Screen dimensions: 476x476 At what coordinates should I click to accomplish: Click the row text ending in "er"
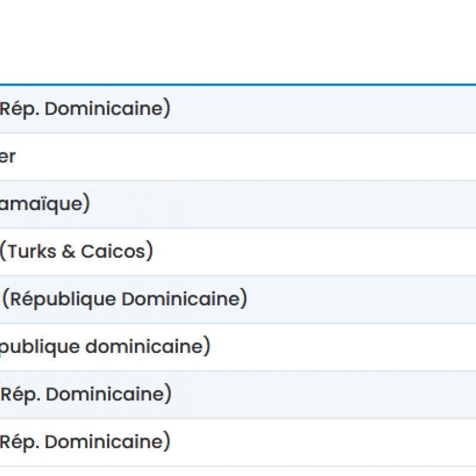[8, 157]
